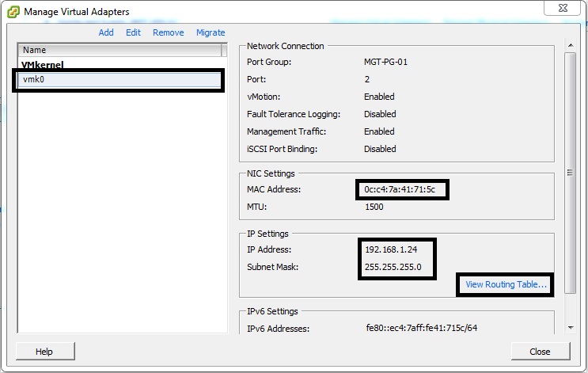Viewport: 588px width, 373px height.
Task: Click the Name column header
Action: 119,50
